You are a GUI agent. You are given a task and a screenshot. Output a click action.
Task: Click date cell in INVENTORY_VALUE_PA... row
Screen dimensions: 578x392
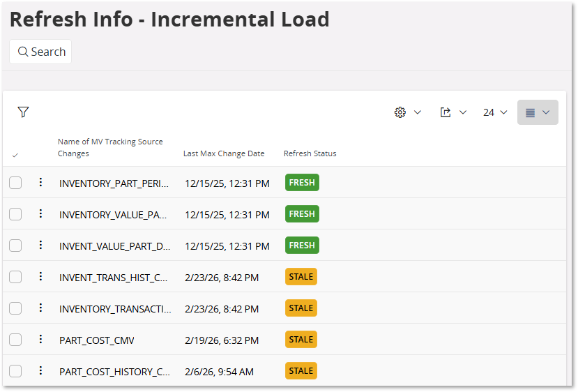(x=227, y=215)
